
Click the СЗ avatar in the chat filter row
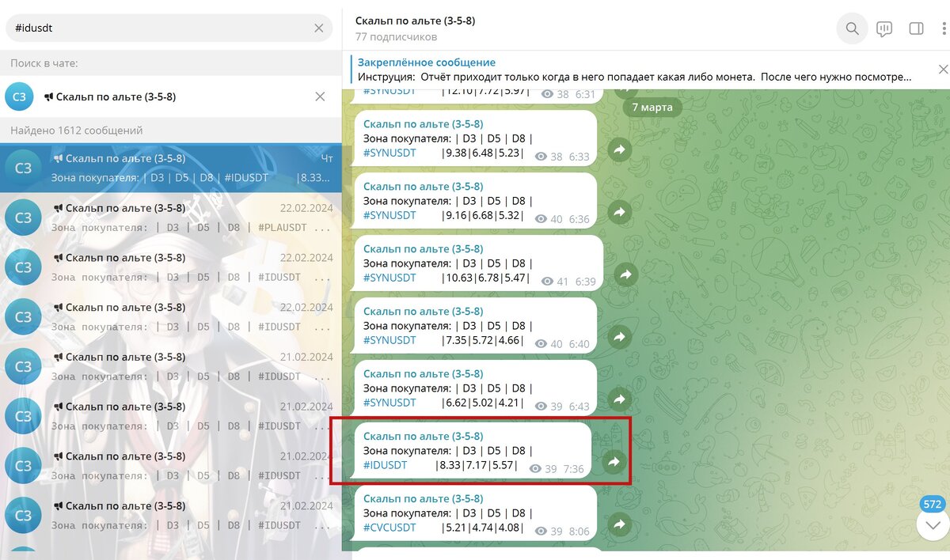click(20, 96)
